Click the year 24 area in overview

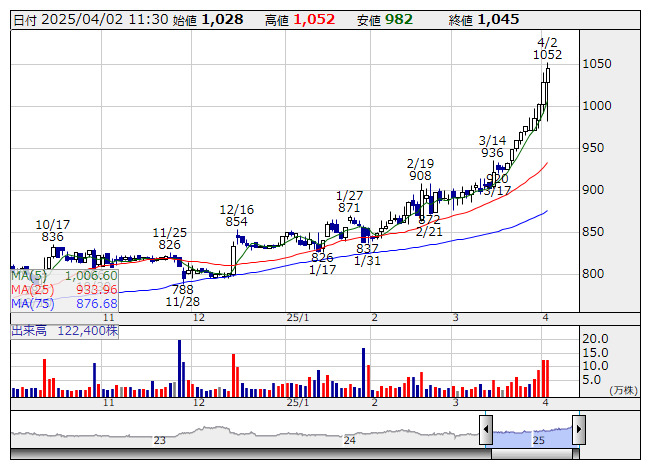pyautogui.click(x=350, y=439)
